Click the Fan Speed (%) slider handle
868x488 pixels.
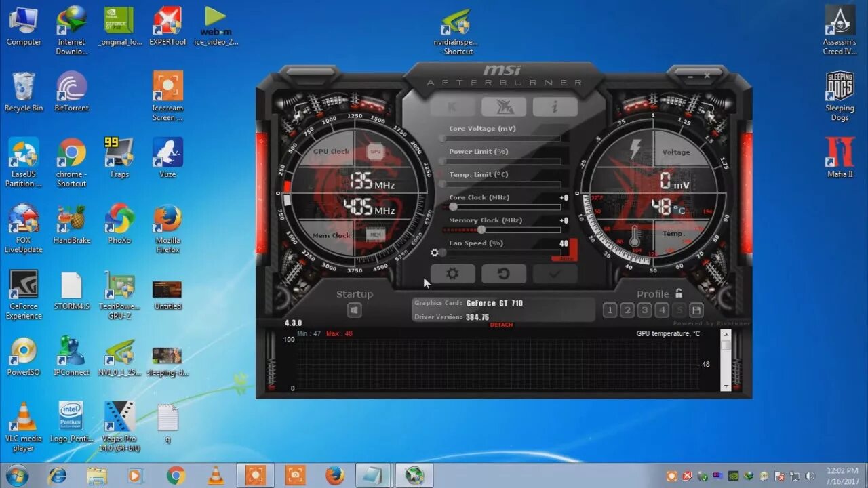click(x=443, y=253)
